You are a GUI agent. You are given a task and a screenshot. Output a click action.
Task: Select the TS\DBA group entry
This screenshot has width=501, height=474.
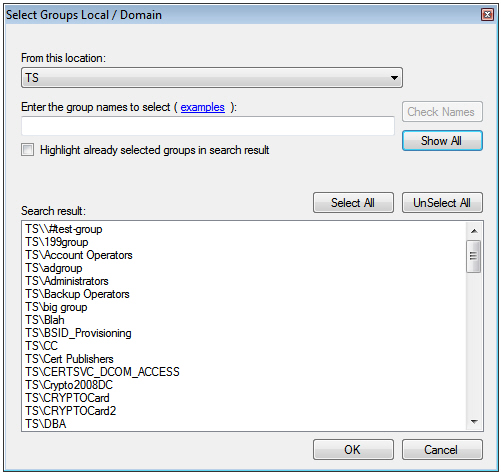(x=46, y=424)
